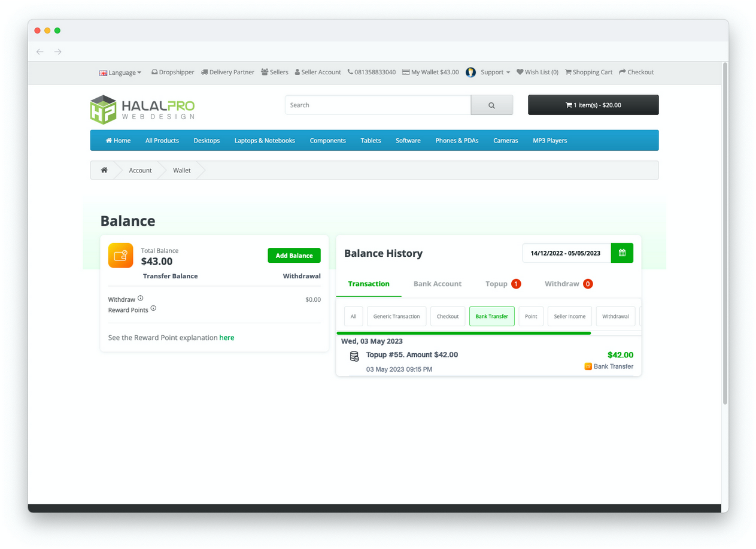Click the orange wallet icon beside Total Balance
Screen dimensions: 756x549
click(x=120, y=255)
